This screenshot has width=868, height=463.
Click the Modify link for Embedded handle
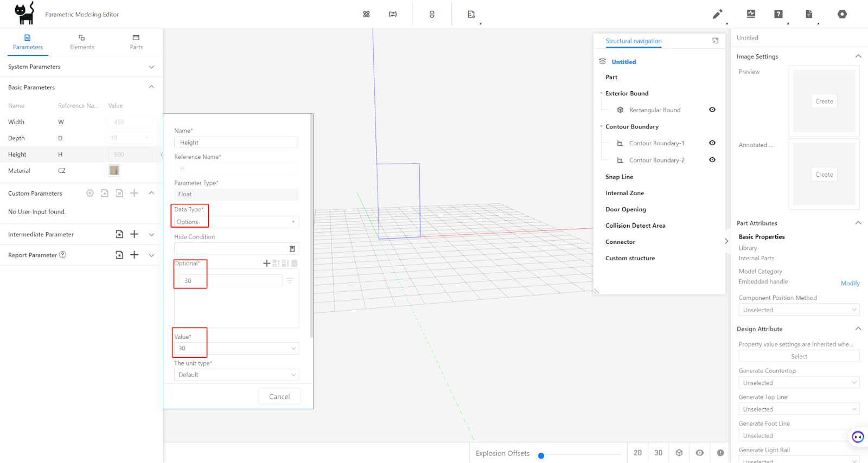[850, 283]
